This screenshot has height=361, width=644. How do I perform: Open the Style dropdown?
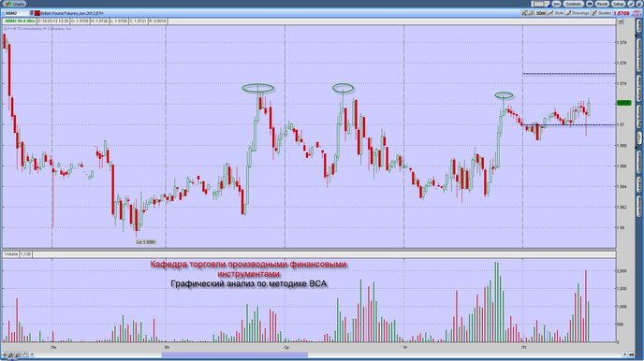pos(555,13)
